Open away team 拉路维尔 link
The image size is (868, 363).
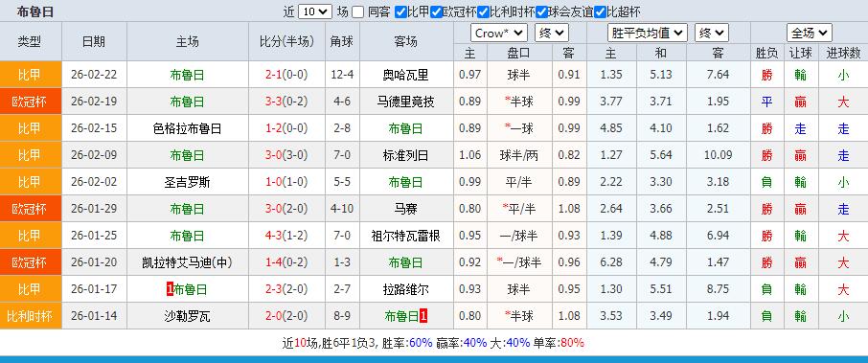pyautogui.click(x=406, y=289)
